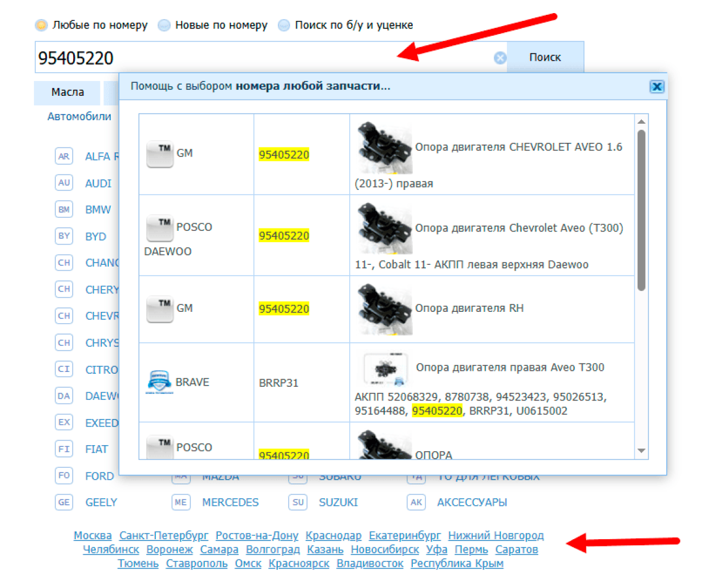
Task: Click the EX badge for Exeed
Action: 64,423
